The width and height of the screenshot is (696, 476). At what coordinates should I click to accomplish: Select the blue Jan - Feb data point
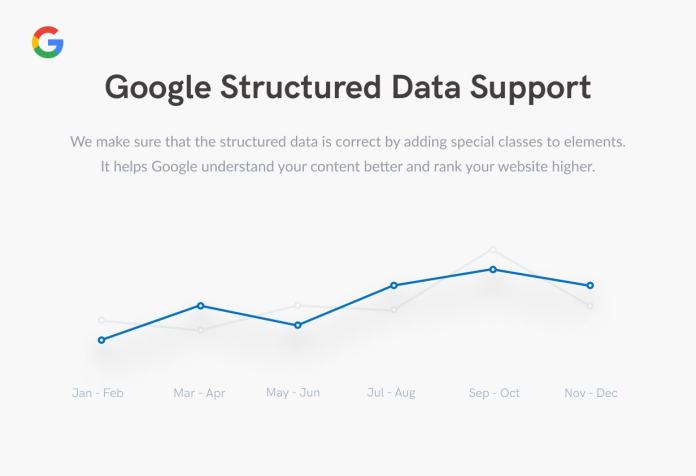coord(102,340)
